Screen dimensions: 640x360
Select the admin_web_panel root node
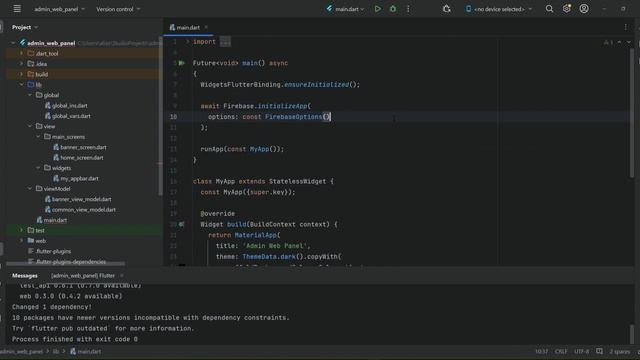tap(51, 43)
